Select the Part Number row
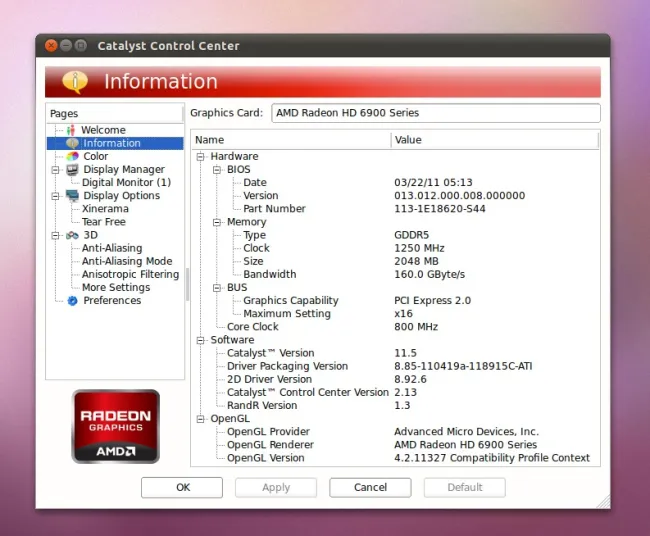The width and height of the screenshot is (650, 536). pos(395,209)
